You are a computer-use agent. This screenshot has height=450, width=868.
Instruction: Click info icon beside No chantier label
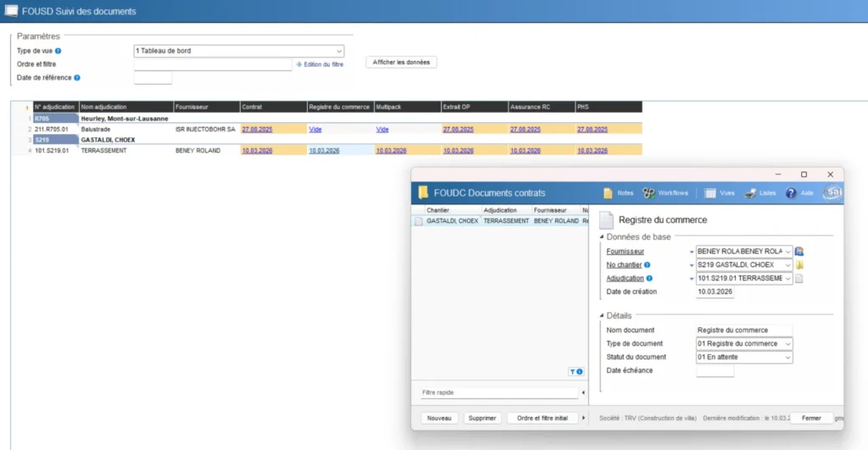pos(647,265)
